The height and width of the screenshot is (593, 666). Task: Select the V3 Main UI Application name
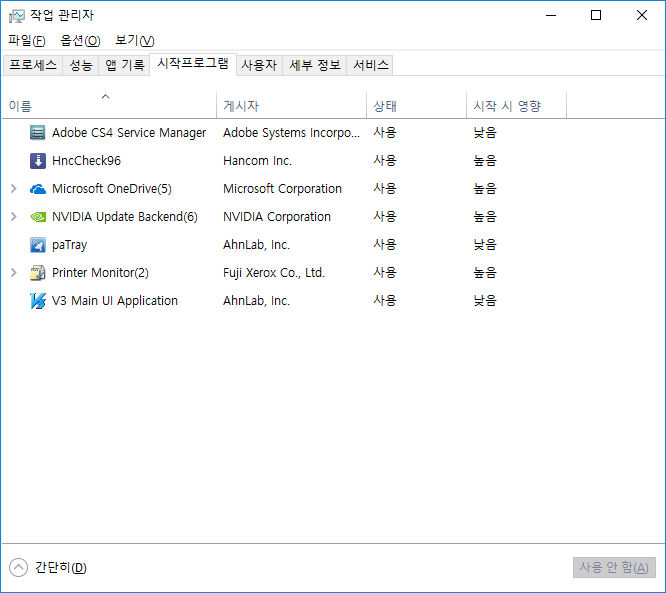click(x=115, y=301)
